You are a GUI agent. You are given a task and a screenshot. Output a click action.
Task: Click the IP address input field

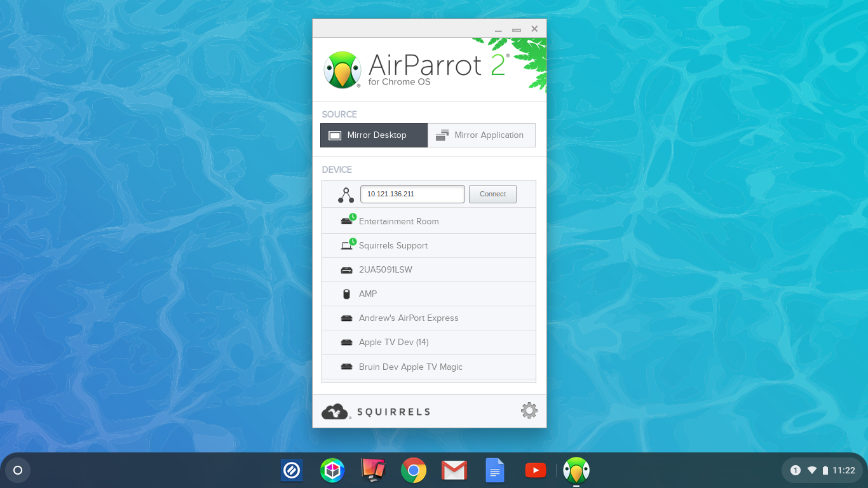point(412,194)
